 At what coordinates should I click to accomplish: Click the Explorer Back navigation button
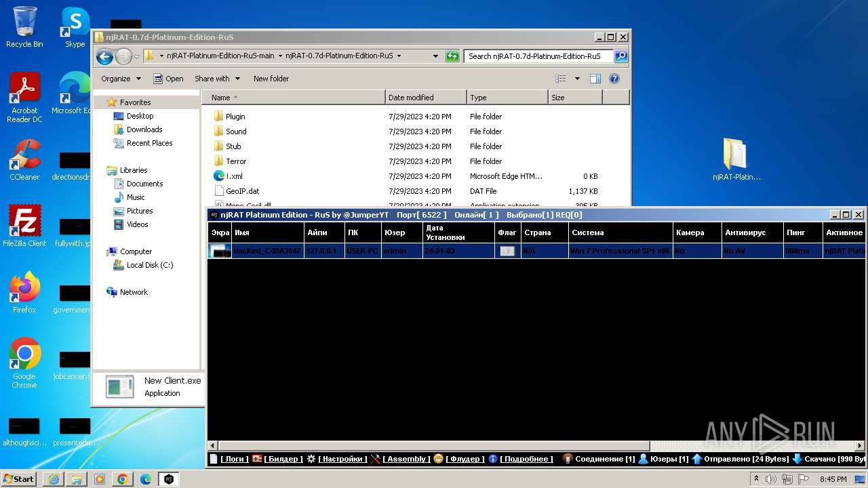tap(104, 56)
